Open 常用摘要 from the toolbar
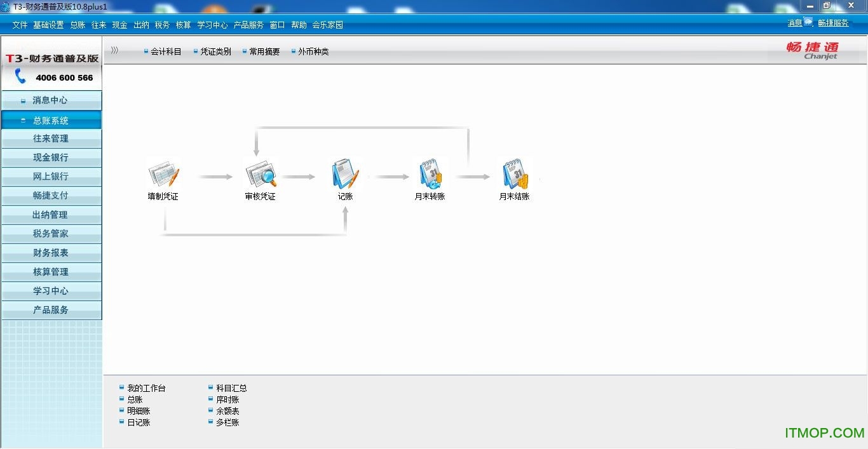This screenshot has width=868, height=449. coord(264,51)
